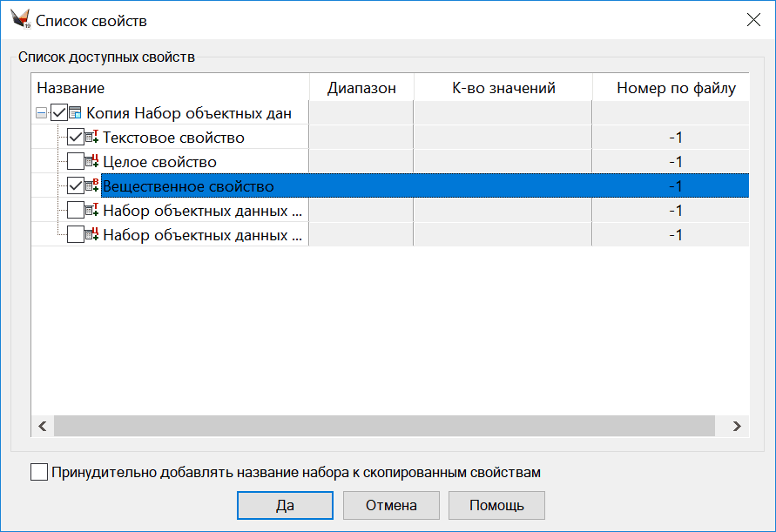The width and height of the screenshot is (776, 532).
Task: Click the integer-type icon beside Целое свойство
Action: click(92, 162)
